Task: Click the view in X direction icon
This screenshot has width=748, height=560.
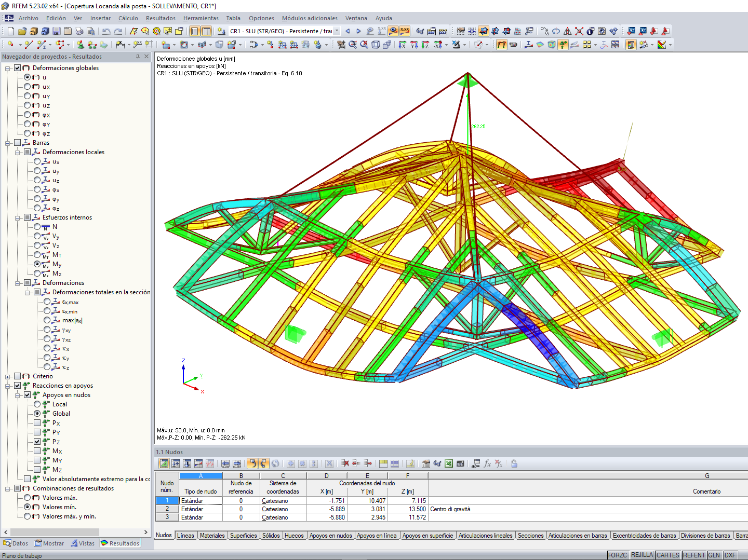Action: tap(402, 45)
